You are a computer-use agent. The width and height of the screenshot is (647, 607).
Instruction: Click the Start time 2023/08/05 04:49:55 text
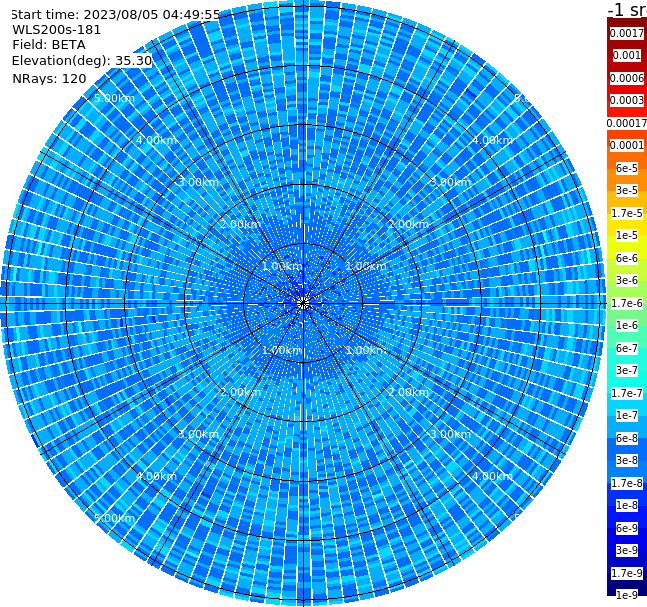(116, 14)
